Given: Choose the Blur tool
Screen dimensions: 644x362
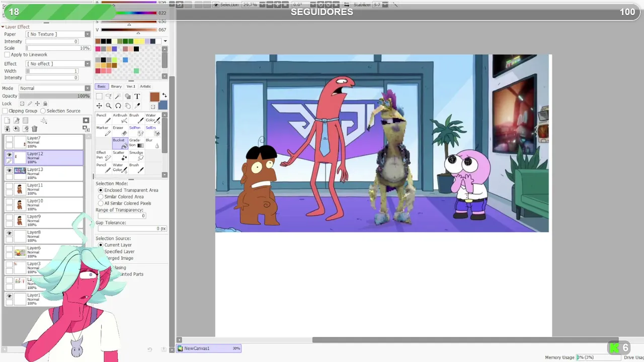Looking at the screenshot, I should [152, 143].
